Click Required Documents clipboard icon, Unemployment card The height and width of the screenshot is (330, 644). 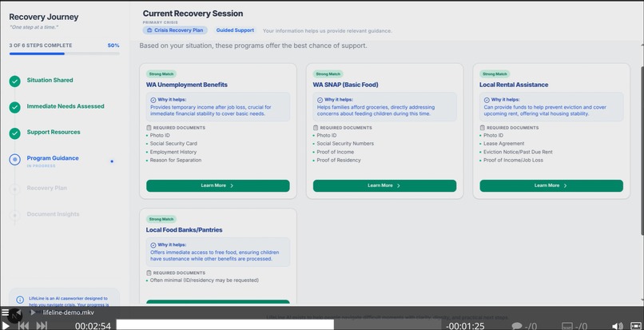pos(149,128)
